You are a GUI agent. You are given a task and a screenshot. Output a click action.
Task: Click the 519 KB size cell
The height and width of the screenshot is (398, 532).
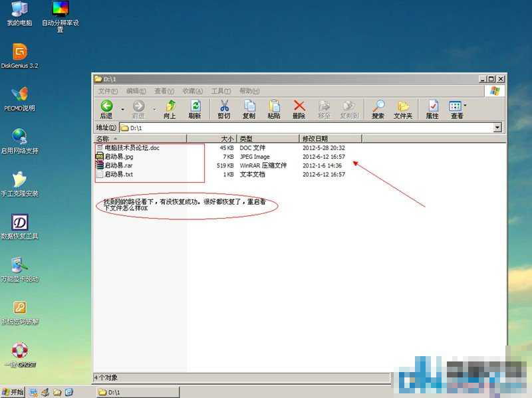click(225, 165)
